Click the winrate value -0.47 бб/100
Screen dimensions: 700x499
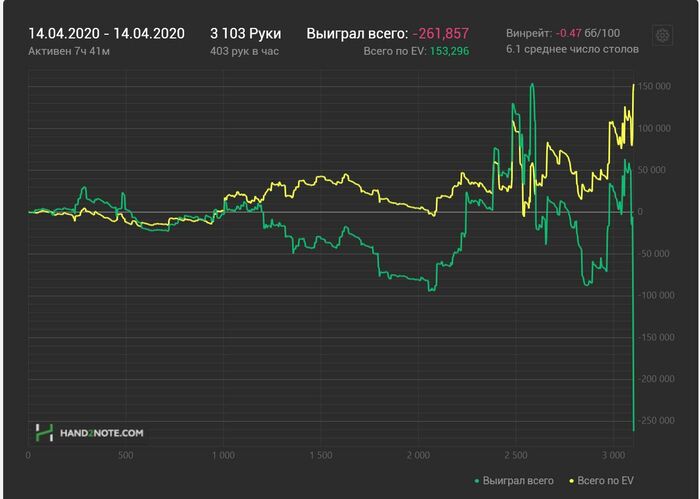coord(588,33)
